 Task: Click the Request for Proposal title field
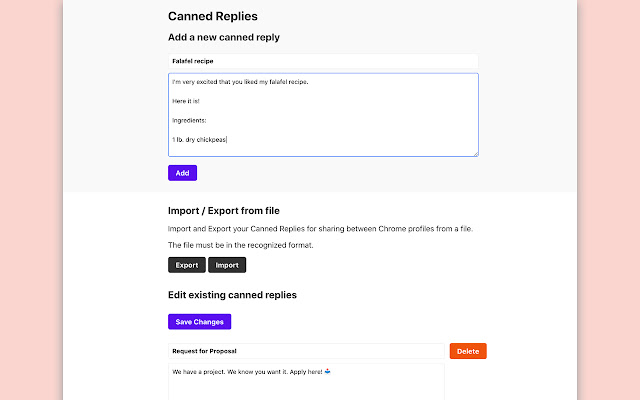[x=306, y=351]
